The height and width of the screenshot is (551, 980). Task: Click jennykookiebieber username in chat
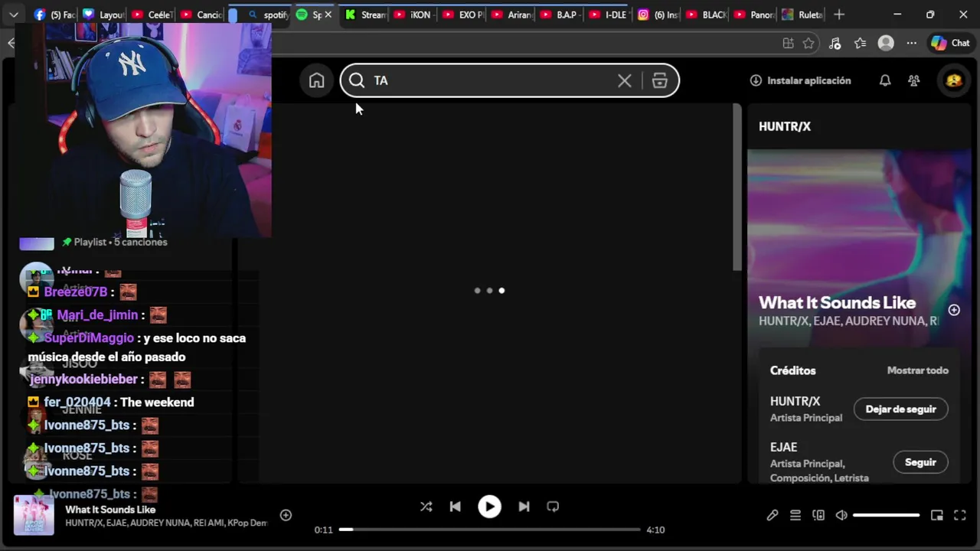click(83, 380)
